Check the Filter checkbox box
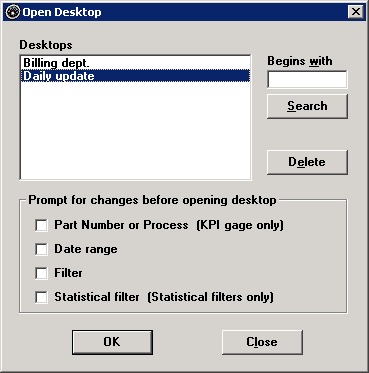This screenshot has height=373, width=369. (41, 273)
